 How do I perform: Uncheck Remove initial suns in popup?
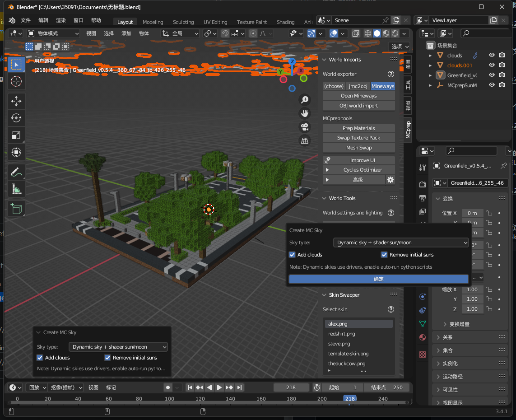pyautogui.click(x=384, y=255)
